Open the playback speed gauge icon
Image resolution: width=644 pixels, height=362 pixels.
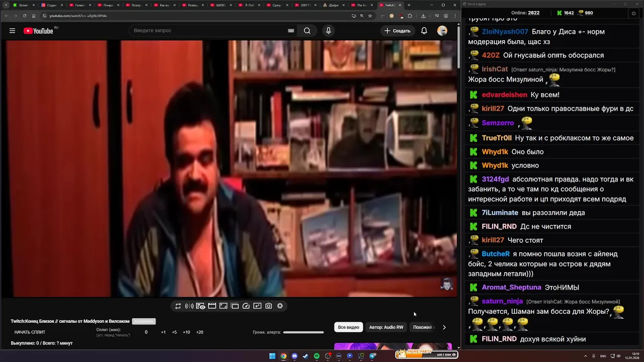[246, 306]
